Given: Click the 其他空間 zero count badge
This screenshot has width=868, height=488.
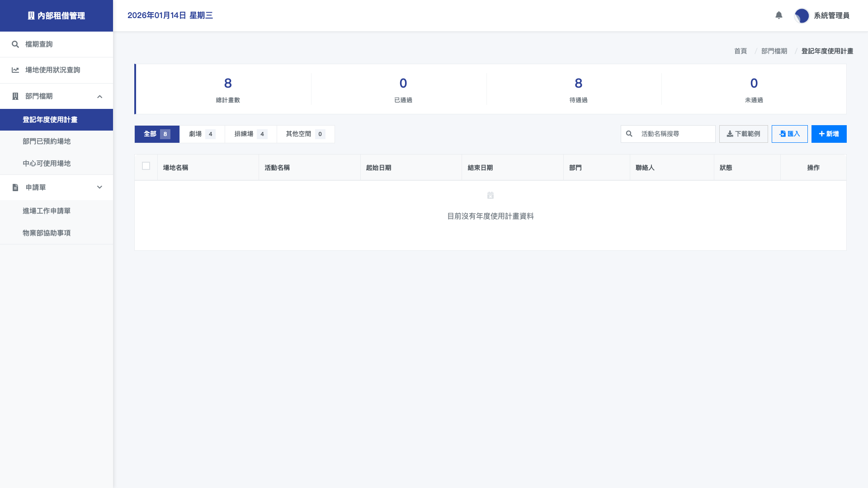Looking at the screenshot, I should point(320,134).
